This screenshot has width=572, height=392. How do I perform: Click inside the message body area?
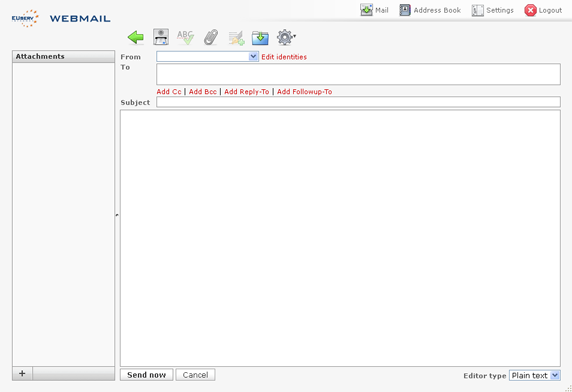coord(340,238)
